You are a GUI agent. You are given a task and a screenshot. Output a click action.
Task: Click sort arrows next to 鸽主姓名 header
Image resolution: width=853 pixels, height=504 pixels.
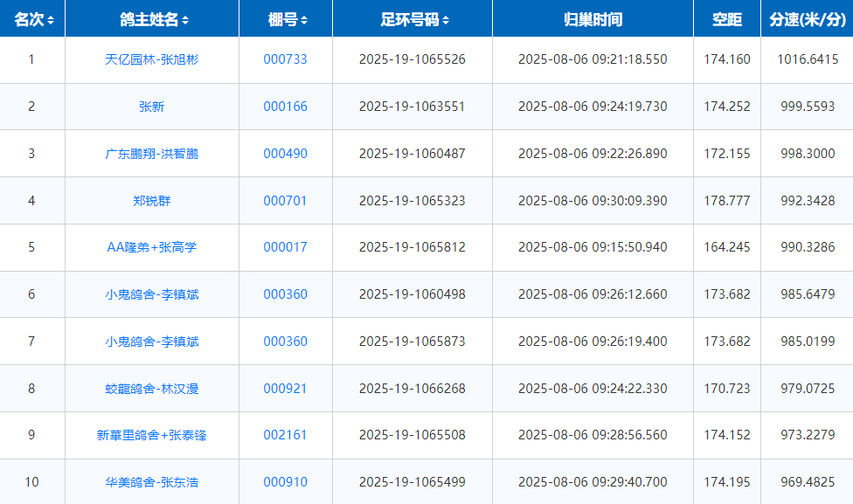click(185, 20)
